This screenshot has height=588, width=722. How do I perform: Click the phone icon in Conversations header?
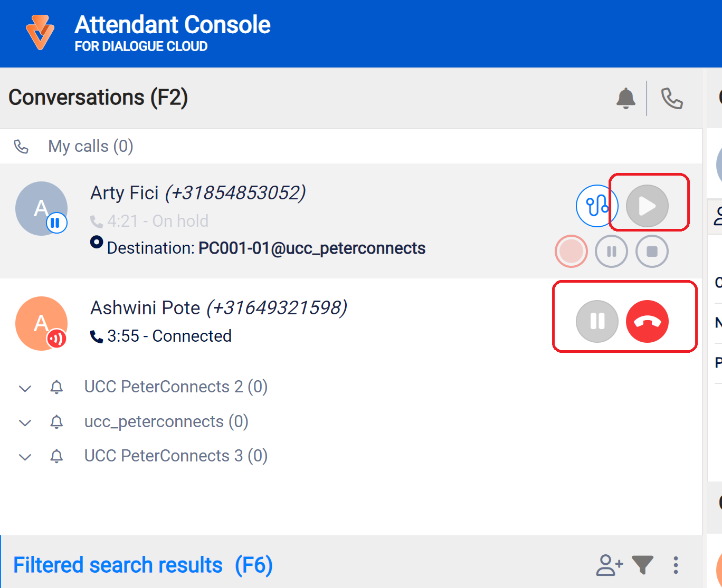click(x=672, y=98)
